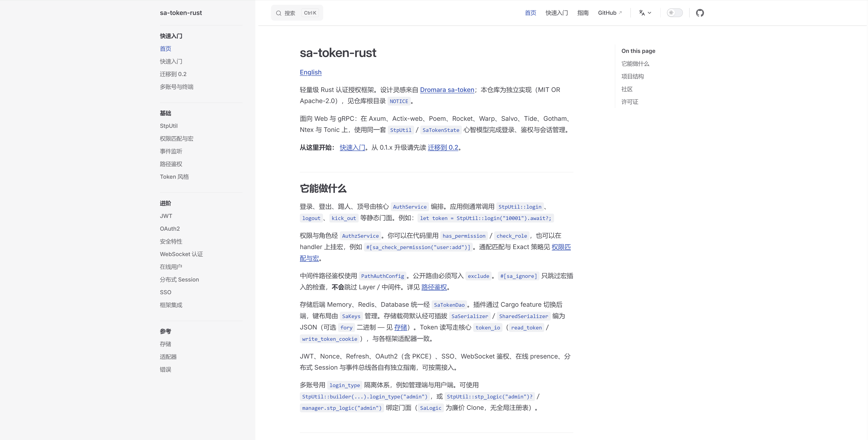Follow the 迁移到 0.2 link in the intro

tap(443, 147)
